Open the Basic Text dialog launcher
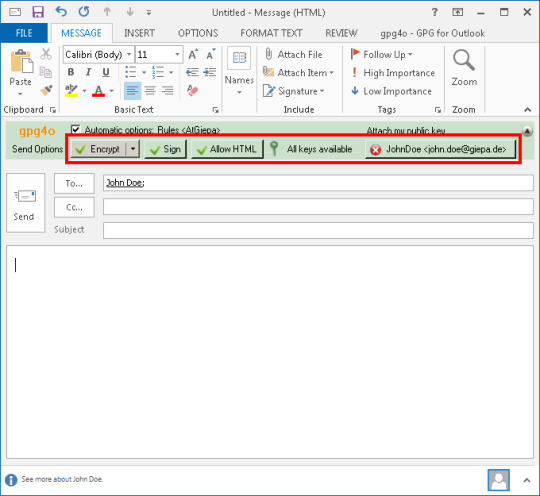This screenshot has height=496, width=540. click(216, 110)
